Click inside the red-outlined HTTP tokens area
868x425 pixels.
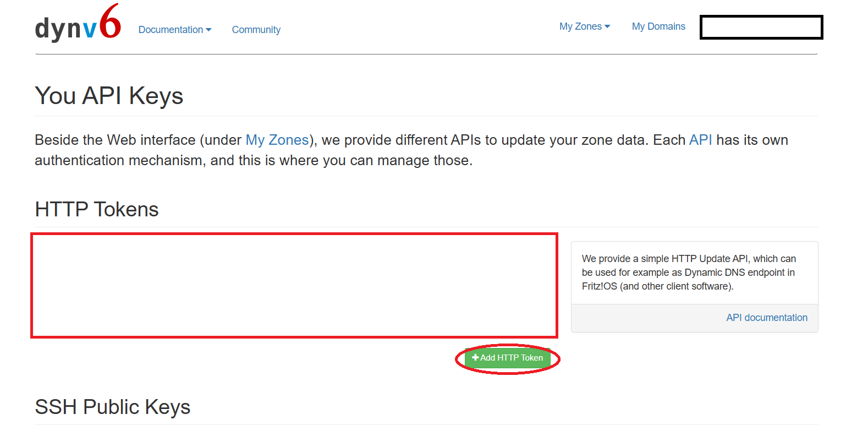pos(294,285)
